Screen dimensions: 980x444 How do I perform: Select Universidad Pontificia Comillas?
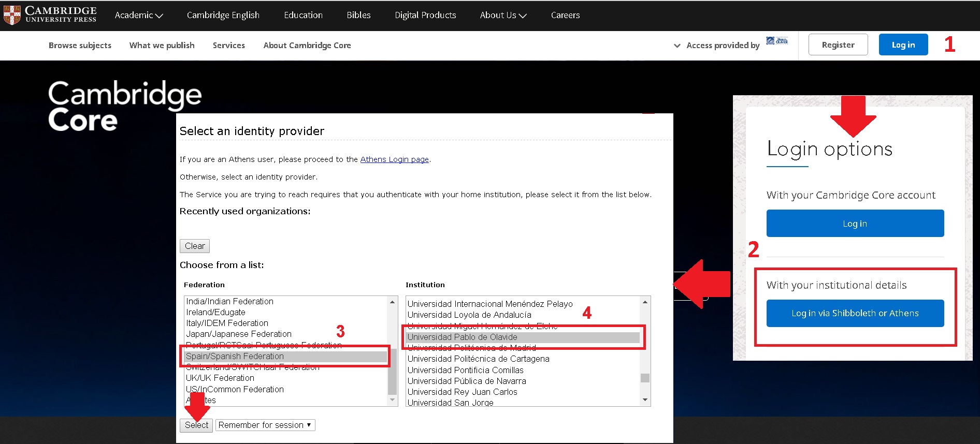pos(523,370)
